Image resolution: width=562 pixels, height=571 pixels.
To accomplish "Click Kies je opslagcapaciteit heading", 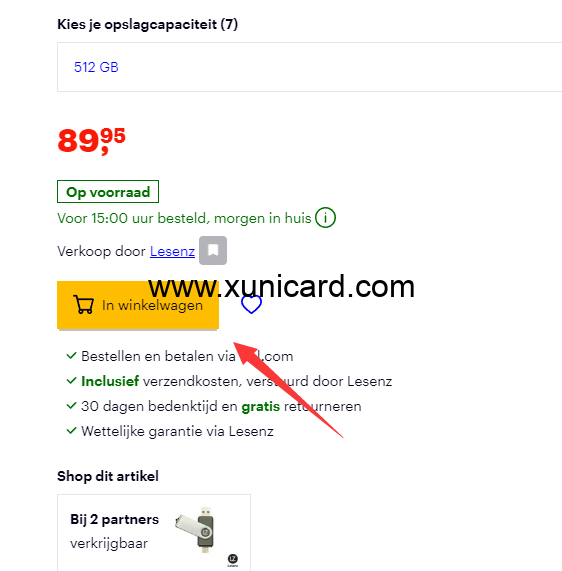I will pos(148,24).
